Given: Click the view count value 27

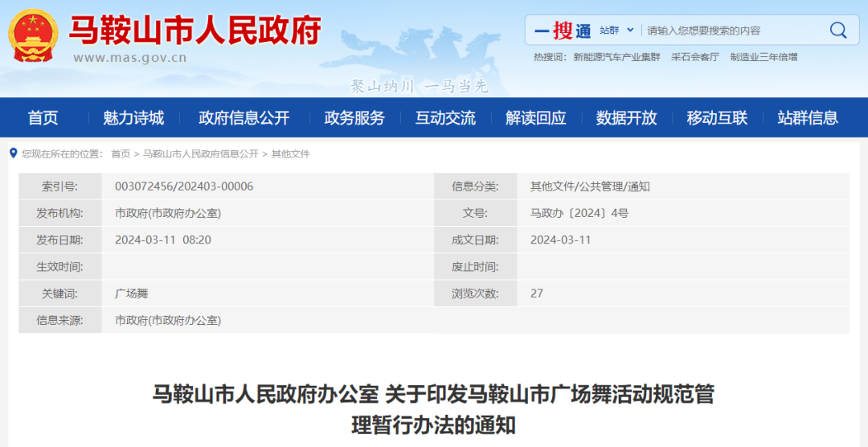Looking at the screenshot, I should 536,293.
